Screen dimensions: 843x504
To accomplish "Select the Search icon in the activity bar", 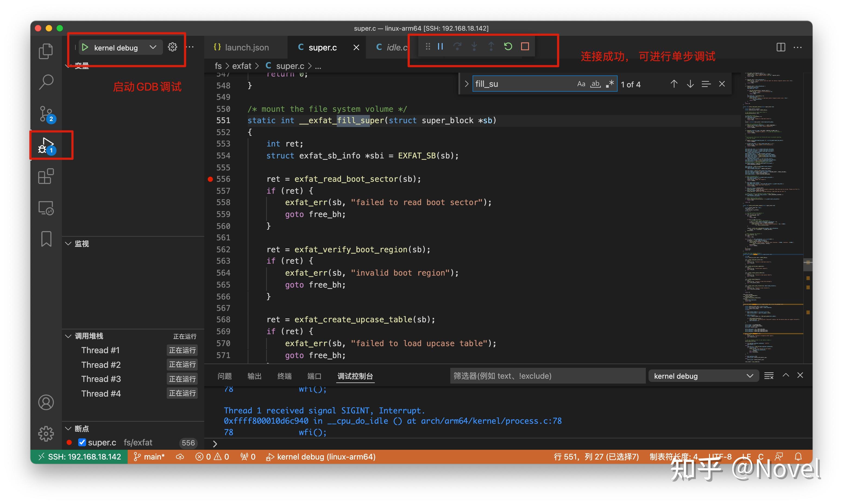I will point(46,81).
